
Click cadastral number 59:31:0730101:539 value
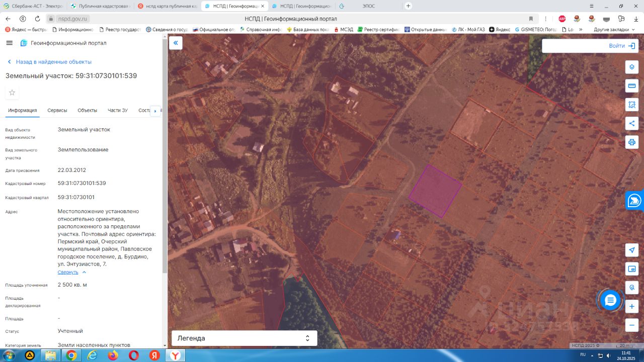(82, 183)
